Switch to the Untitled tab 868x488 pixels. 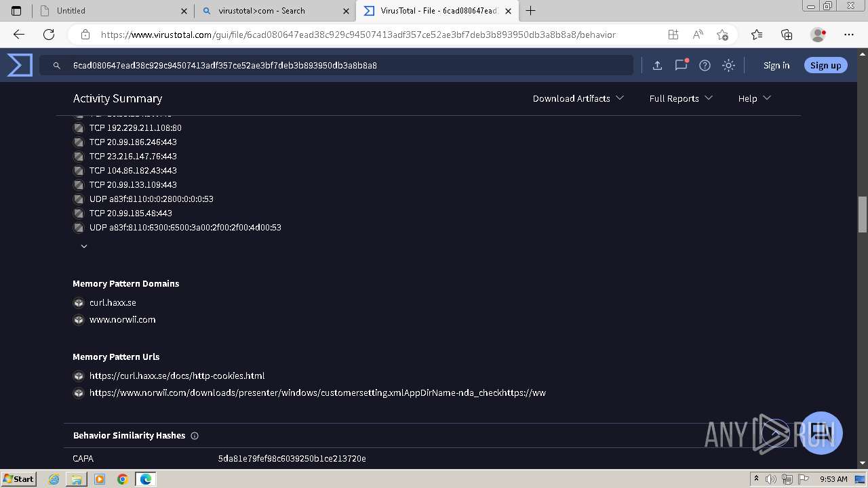click(x=112, y=10)
